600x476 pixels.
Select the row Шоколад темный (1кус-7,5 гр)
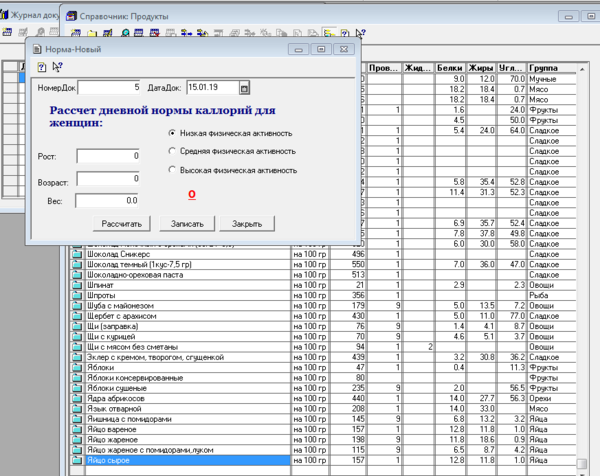[x=323, y=264]
